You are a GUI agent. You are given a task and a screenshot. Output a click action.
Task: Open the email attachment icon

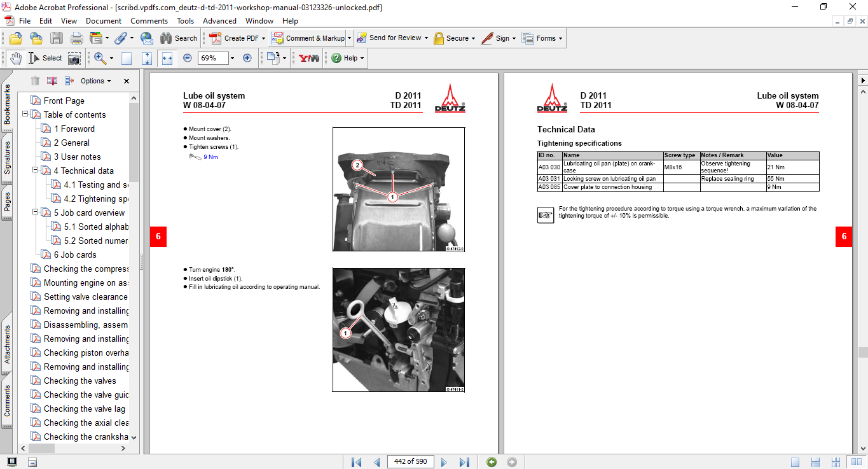coord(146,38)
